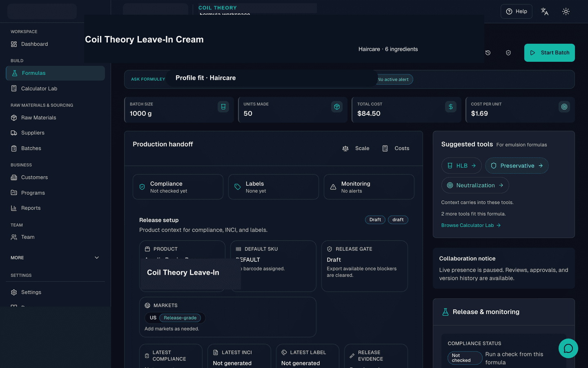Viewport: 588px width, 368px height.
Task: Click the Dashboard grid icon
Action: [14, 44]
